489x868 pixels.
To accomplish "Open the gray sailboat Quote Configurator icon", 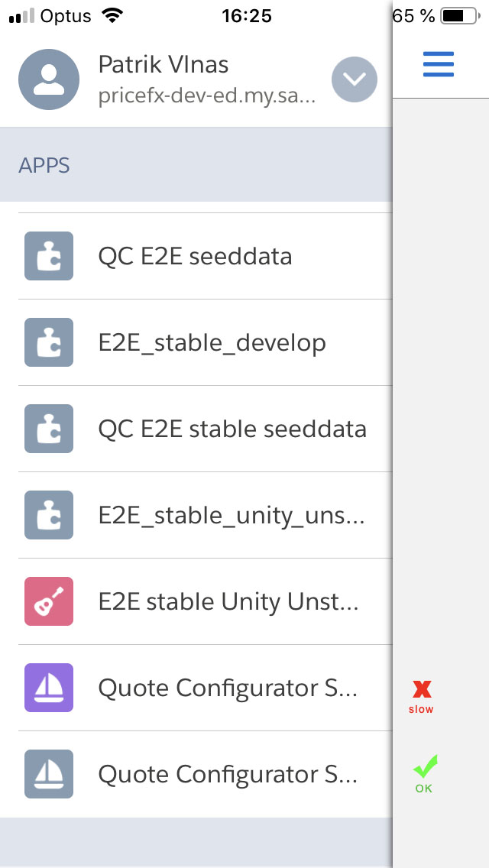I will (x=48, y=774).
